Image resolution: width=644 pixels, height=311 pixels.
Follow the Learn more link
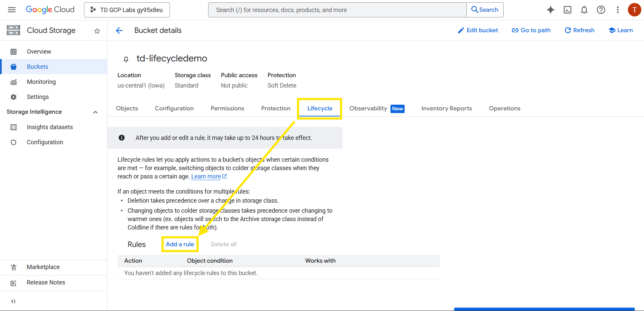pos(206,176)
